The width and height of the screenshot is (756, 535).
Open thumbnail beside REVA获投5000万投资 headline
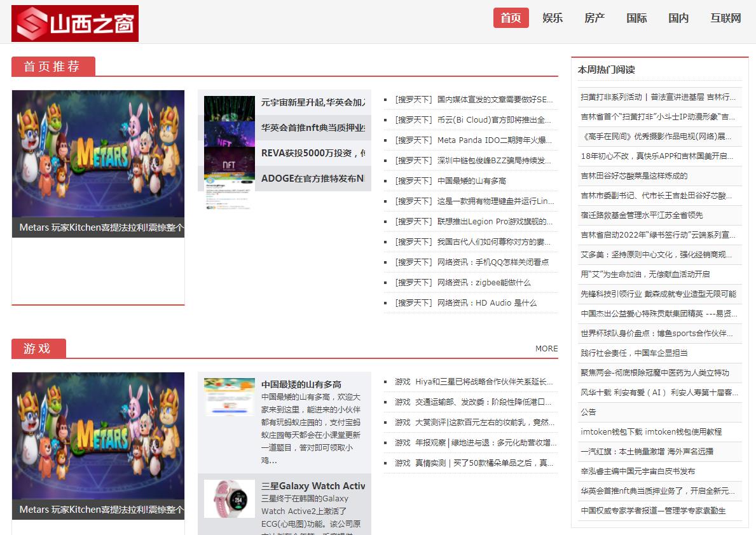(x=230, y=159)
